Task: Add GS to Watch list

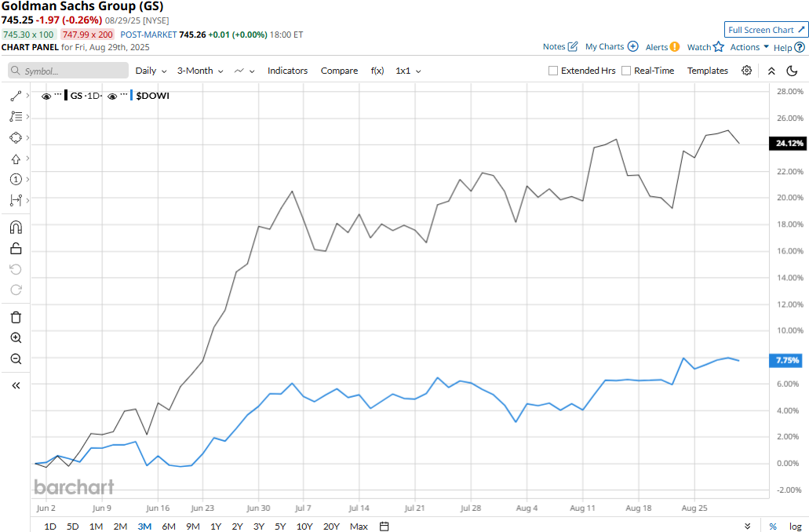Action: click(x=705, y=47)
